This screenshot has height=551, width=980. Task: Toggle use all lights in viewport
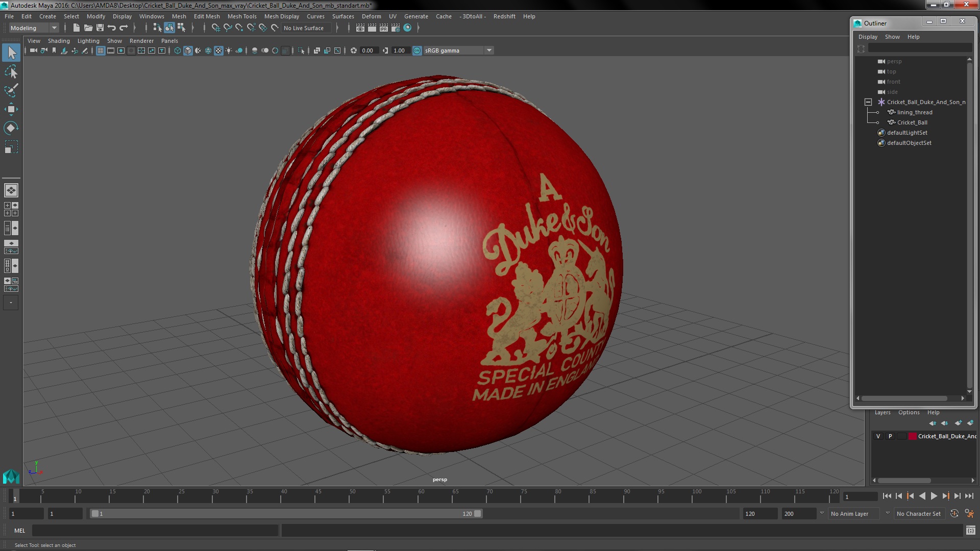[229, 51]
